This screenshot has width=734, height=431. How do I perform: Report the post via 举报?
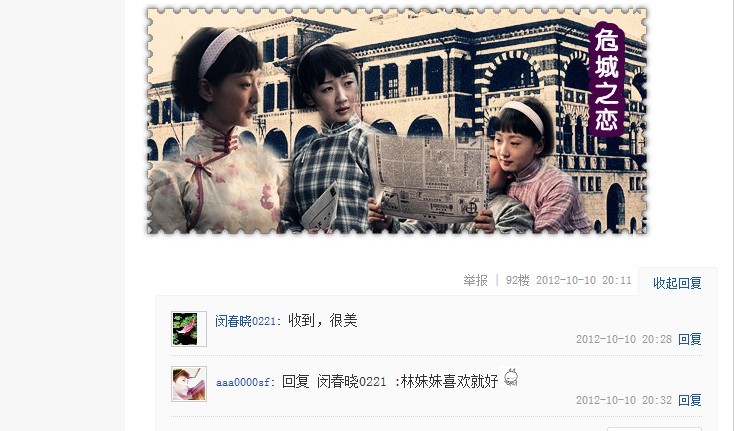(475, 280)
